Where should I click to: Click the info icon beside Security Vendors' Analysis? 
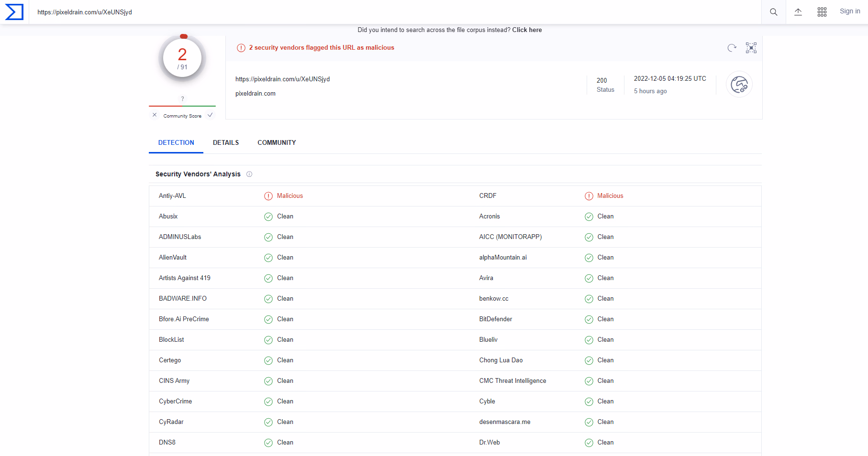point(249,174)
